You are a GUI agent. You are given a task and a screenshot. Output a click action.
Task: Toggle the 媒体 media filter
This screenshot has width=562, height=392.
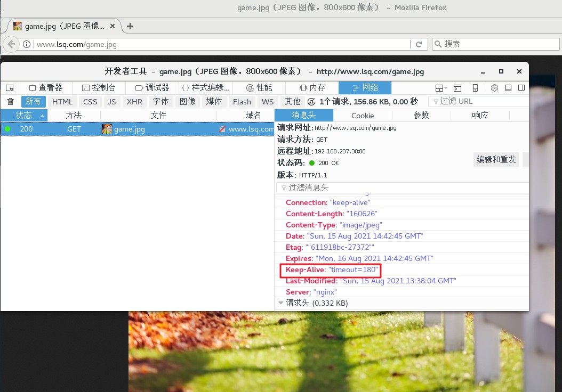[214, 102]
